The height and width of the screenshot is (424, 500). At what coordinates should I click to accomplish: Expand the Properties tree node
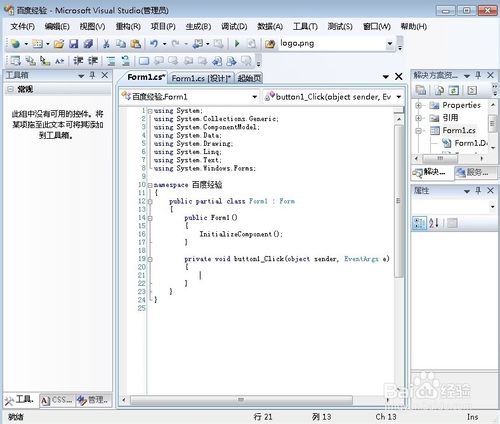tap(418, 106)
